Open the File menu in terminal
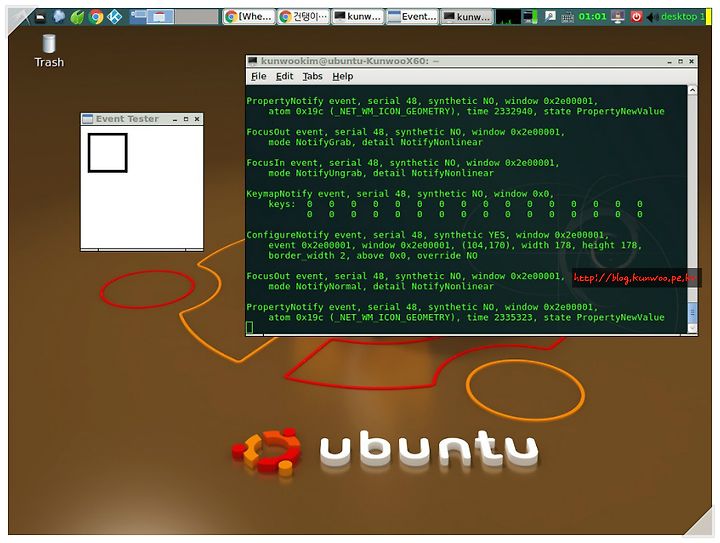The width and height of the screenshot is (720, 543). 259,77
